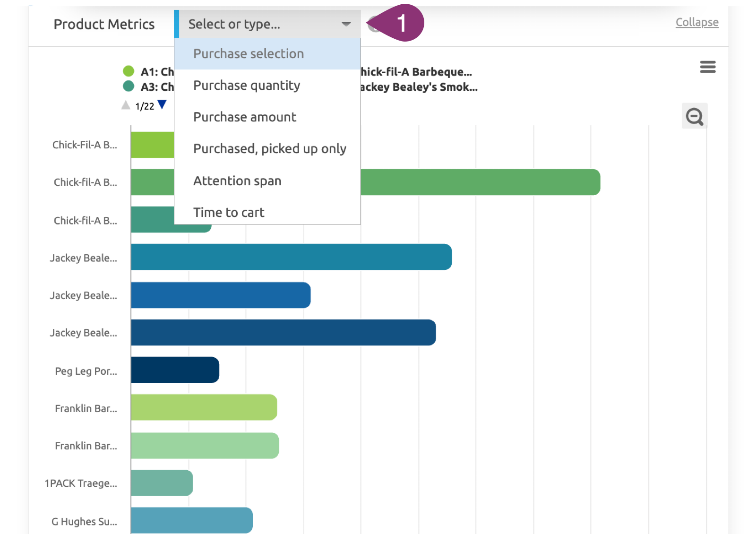
Task: Toggle the Jackey Bealey's Smok legend entry
Action: click(418, 87)
